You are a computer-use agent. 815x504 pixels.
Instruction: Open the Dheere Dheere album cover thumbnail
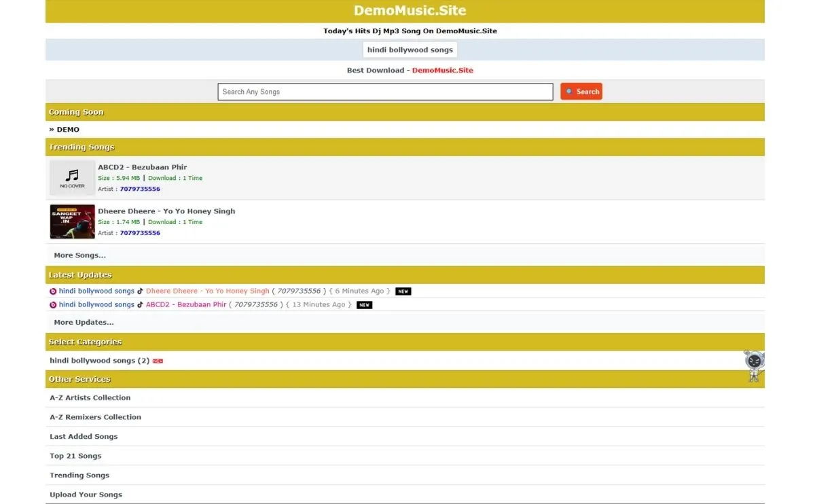(x=73, y=222)
